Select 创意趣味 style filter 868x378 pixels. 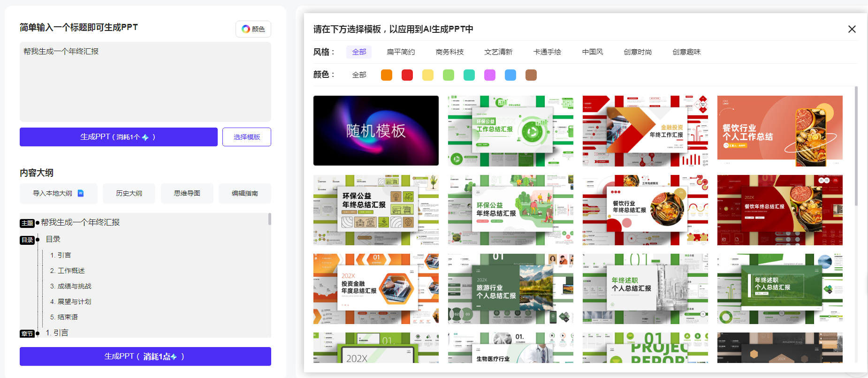pos(686,52)
